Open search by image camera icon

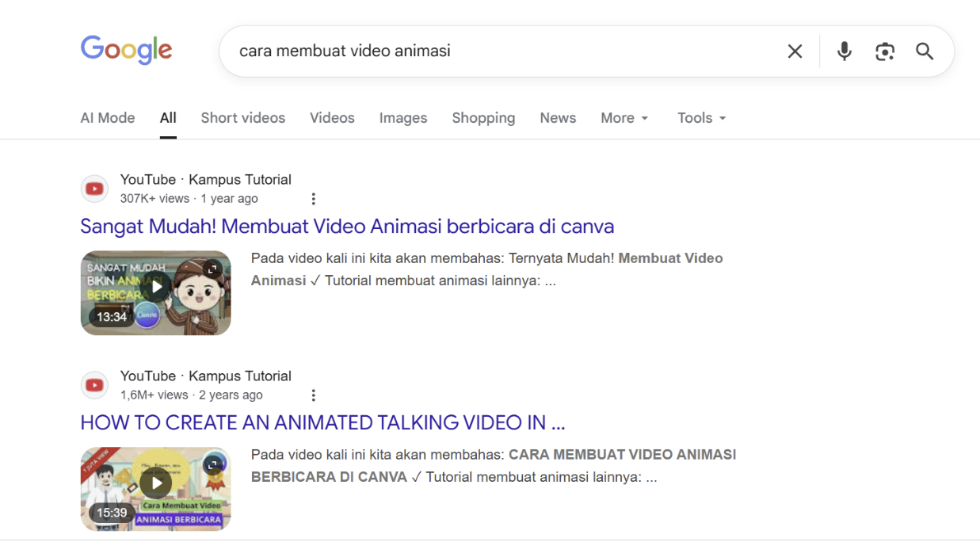885,52
